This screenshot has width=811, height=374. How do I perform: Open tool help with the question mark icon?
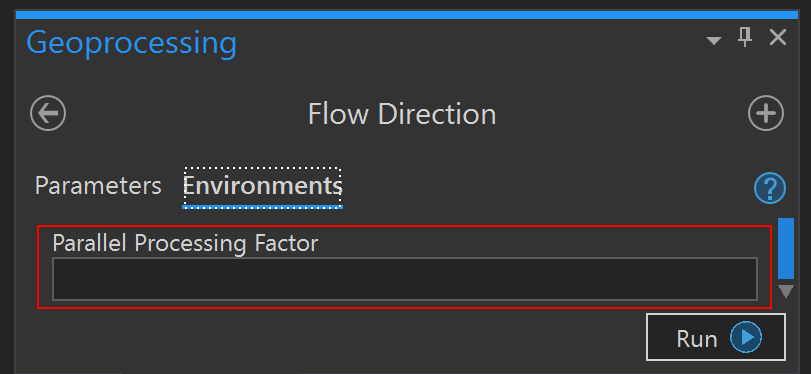coord(770,189)
